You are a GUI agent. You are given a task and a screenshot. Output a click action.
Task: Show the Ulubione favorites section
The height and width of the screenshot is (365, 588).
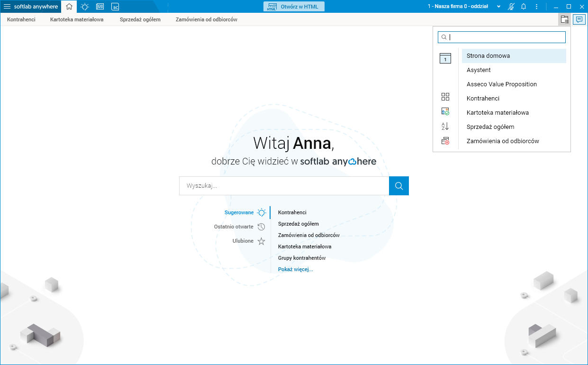pyautogui.click(x=243, y=241)
